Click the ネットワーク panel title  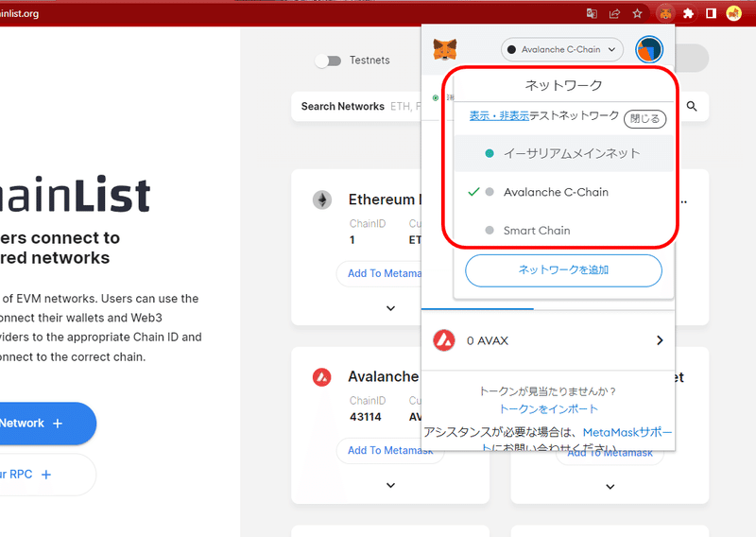[x=563, y=85]
